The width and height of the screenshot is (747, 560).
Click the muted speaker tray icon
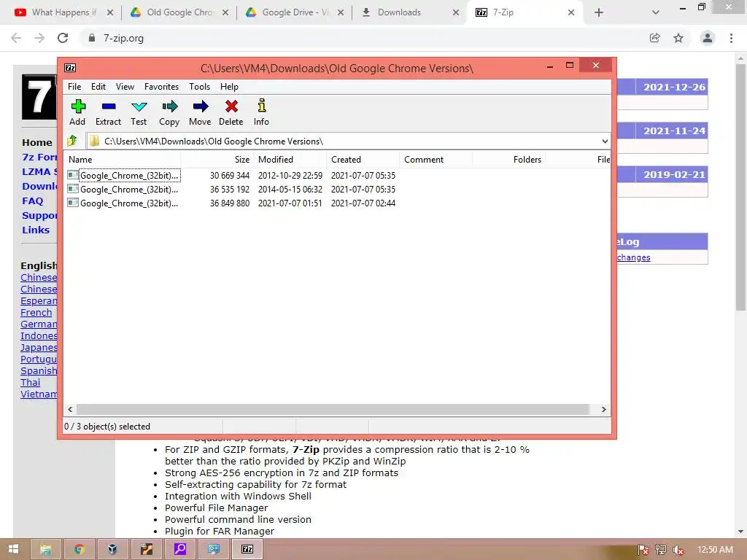678,550
